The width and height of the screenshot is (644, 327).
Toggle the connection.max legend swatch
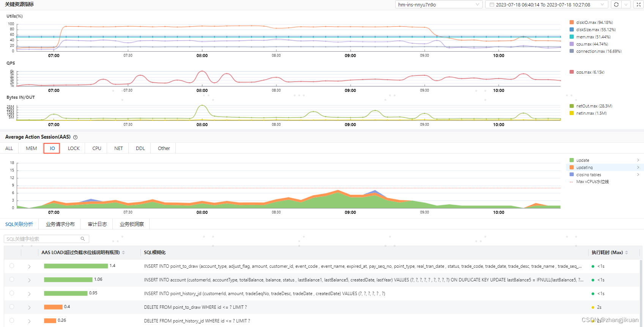pos(571,51)
